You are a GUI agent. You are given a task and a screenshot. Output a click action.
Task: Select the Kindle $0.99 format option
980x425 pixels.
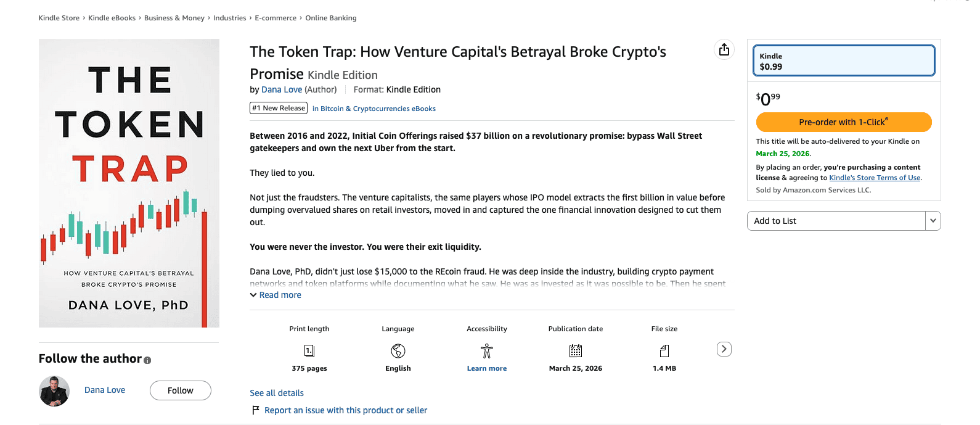843,60
